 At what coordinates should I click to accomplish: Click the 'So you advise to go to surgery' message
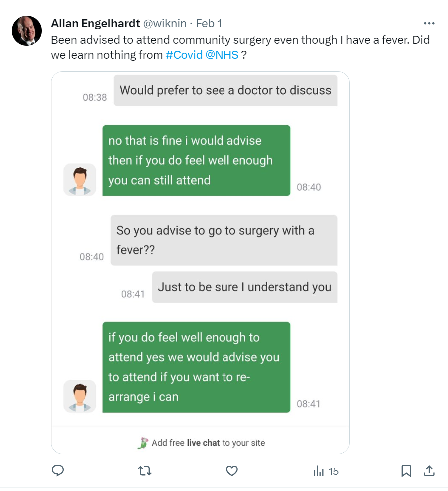[x=224, y=240]
